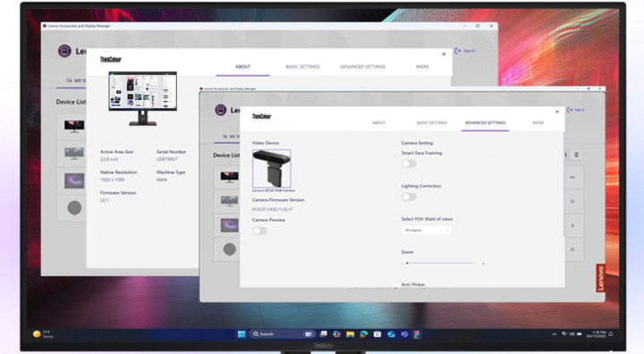Screen dimensions: 644x354
Task: Turn on Lighting Correction
Action: coord(409,198)
